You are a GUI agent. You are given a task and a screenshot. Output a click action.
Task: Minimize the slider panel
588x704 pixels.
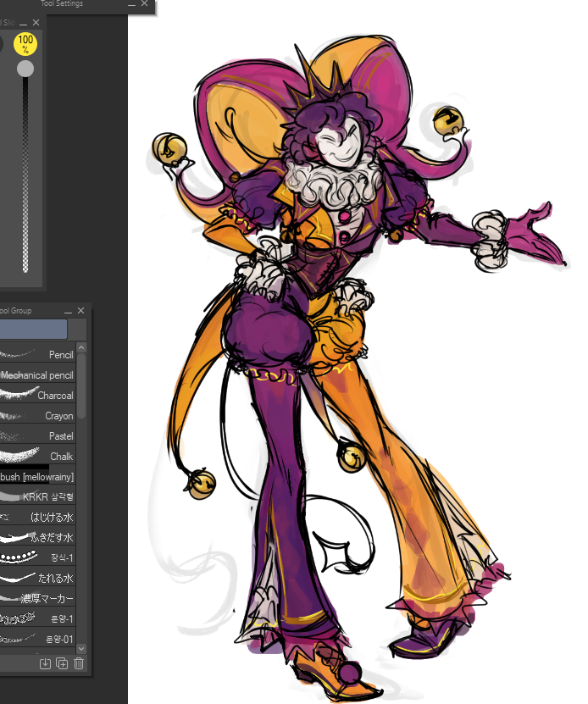point(24,24)
